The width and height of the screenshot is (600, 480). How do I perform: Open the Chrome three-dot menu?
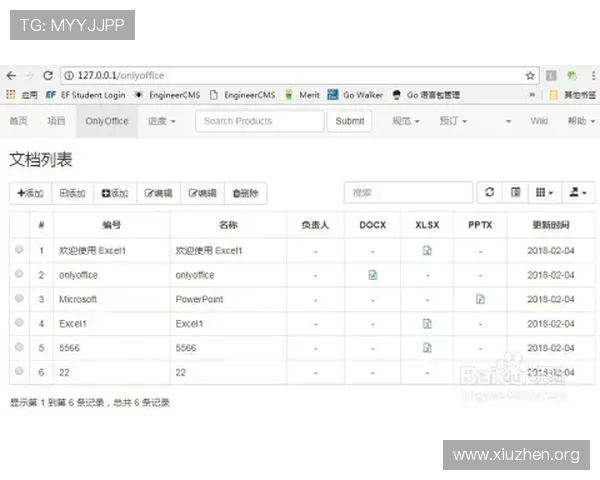click(x=593, y=76)
